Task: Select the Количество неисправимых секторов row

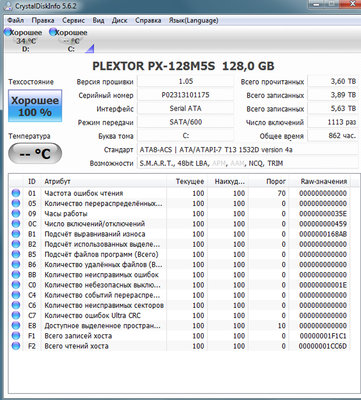Action: click(180, 305)
